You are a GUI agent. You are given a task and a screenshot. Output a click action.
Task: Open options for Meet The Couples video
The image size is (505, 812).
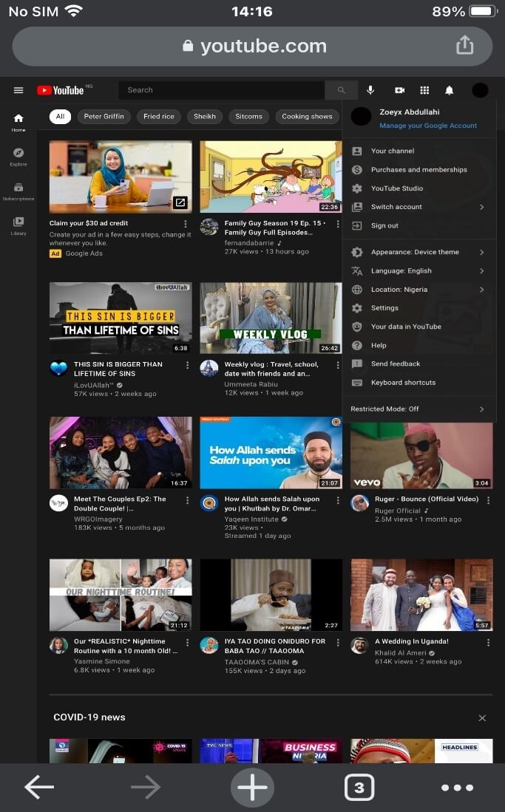[x=187, y=499]
